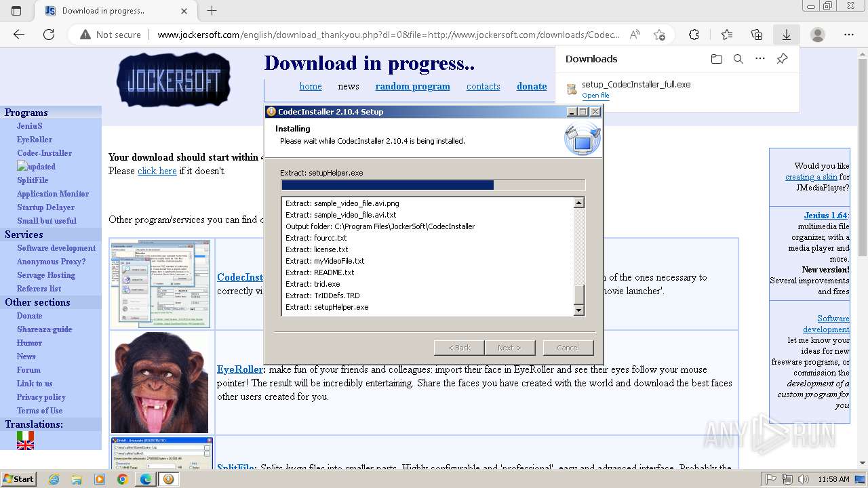Open More options in Downloads panel
Image resolution: width=868 pixels, height=488 pixels.
pyautogui.click(x=760, y=59)
